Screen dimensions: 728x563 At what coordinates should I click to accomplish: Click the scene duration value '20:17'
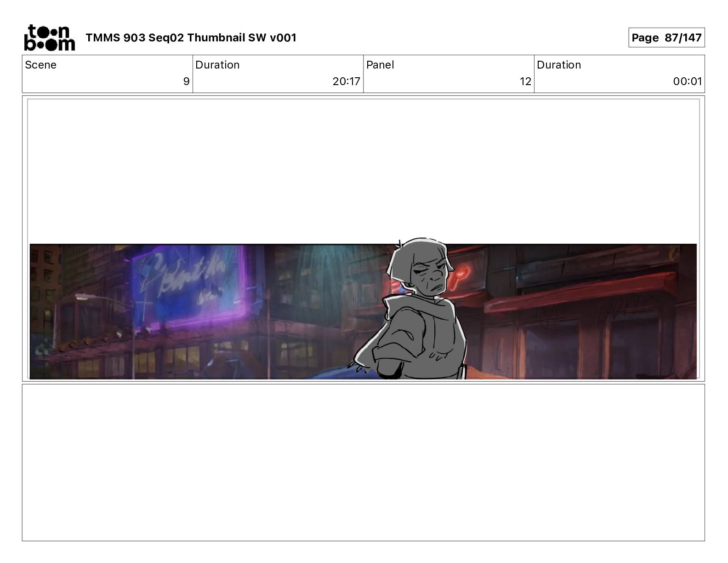click(x=347, y=81)
